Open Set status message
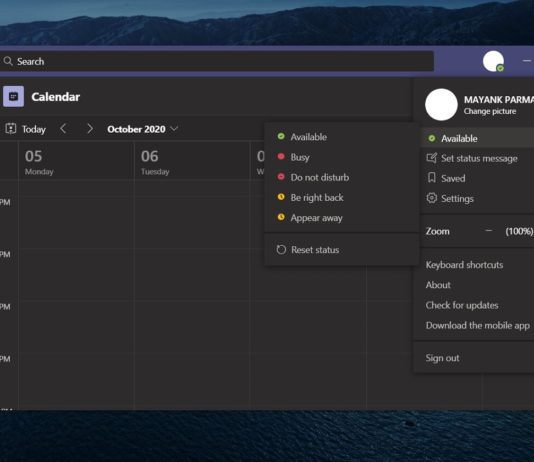The image size is (534, 462). click(x=477, y=158)
